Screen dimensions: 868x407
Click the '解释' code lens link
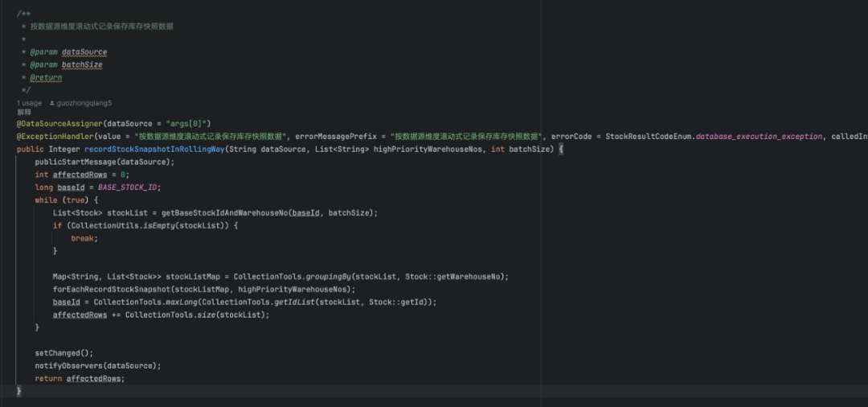[24, 112]
